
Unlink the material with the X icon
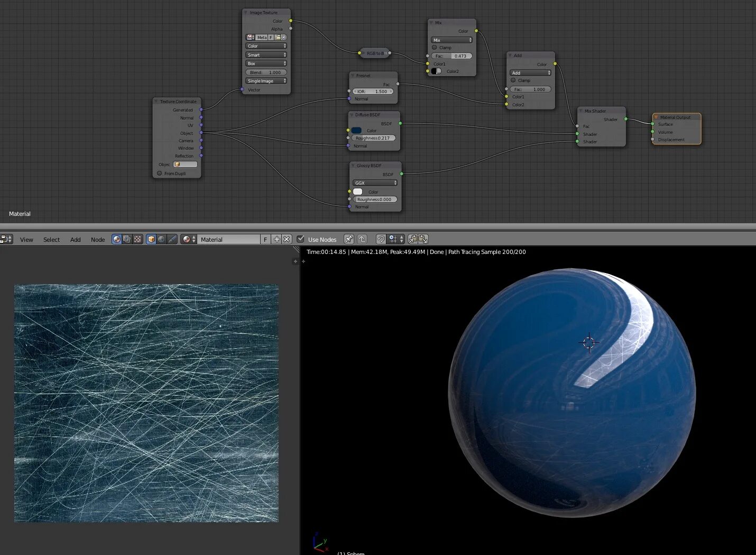click(x=287, y=239)
